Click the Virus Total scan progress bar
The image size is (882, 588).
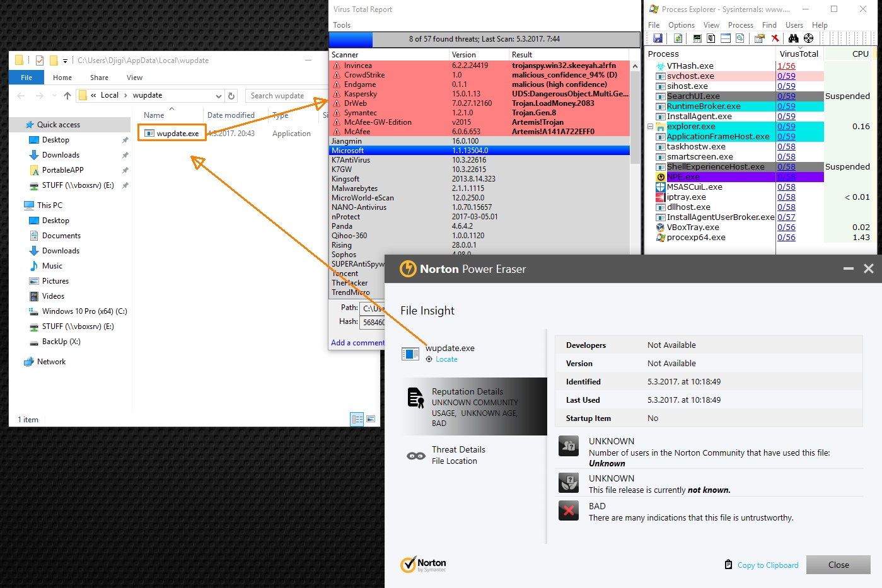[484, 39]
